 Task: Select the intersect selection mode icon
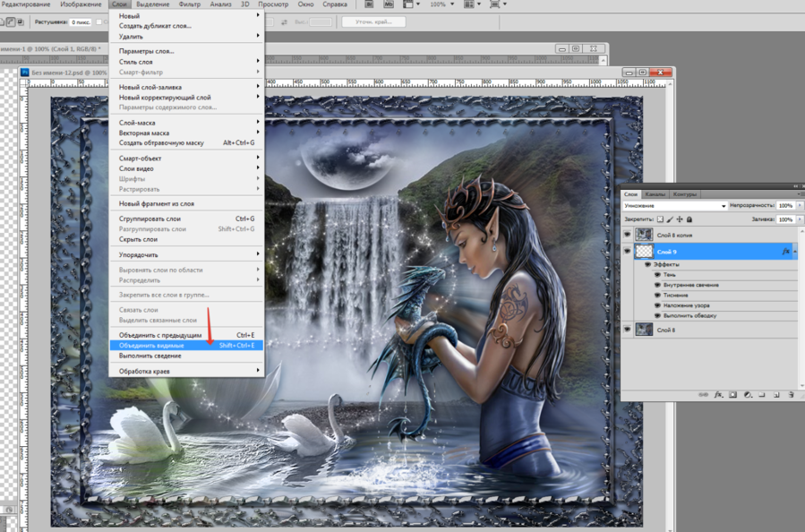pos(21,22)
